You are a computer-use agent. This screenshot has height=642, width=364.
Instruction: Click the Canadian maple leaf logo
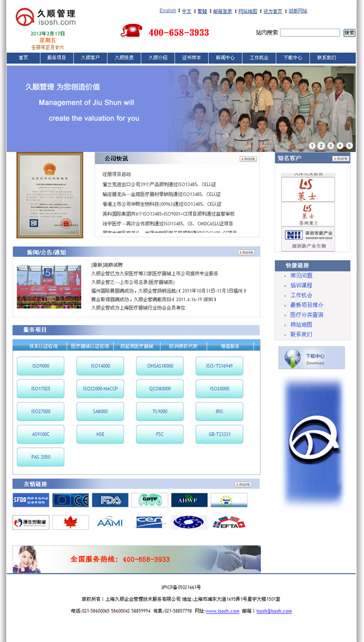(71, 523)
